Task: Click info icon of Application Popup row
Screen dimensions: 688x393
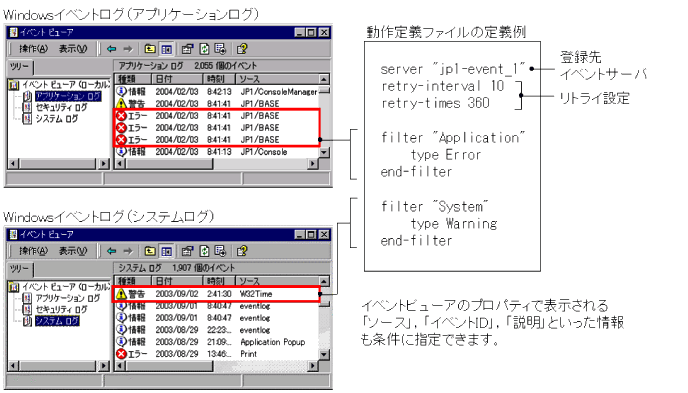Action: [121, 342]
